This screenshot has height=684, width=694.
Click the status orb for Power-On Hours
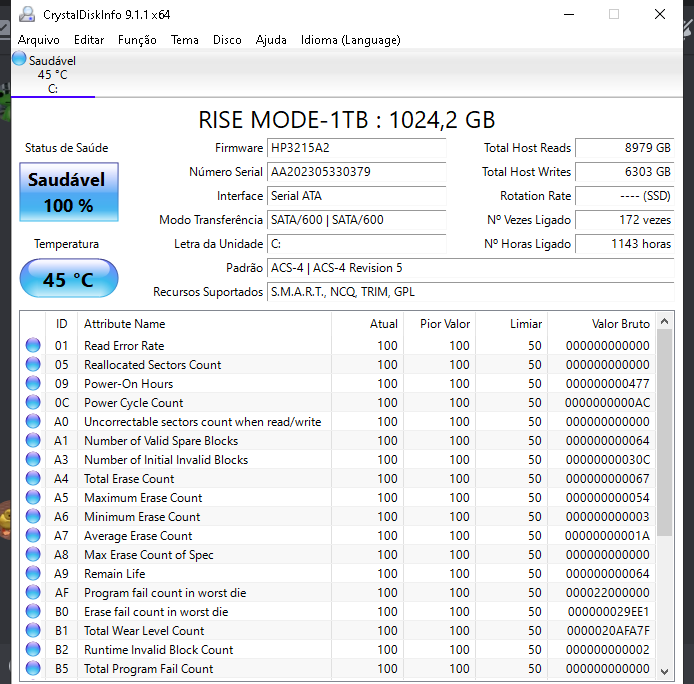pyautogui.click(x=33, y=383)
